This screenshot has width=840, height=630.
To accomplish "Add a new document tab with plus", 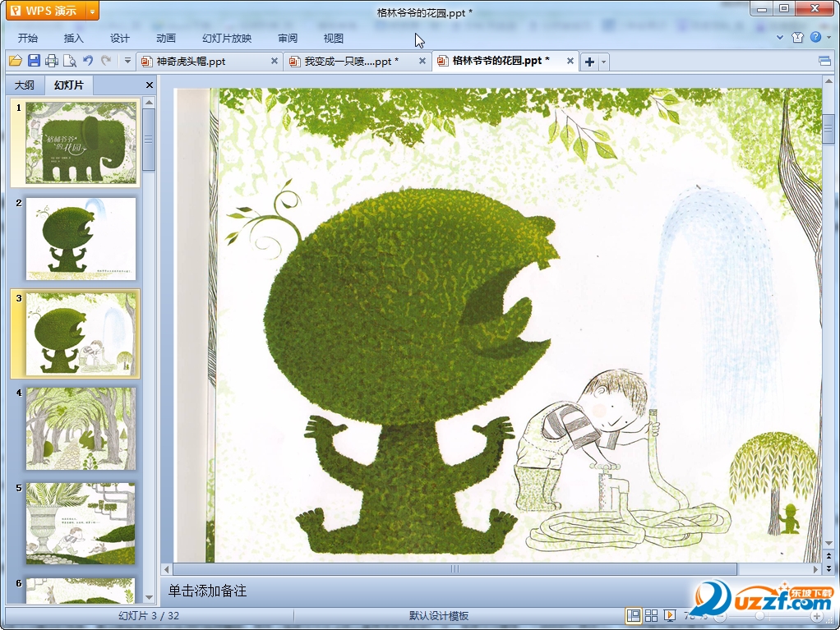I will click(589, 62).
